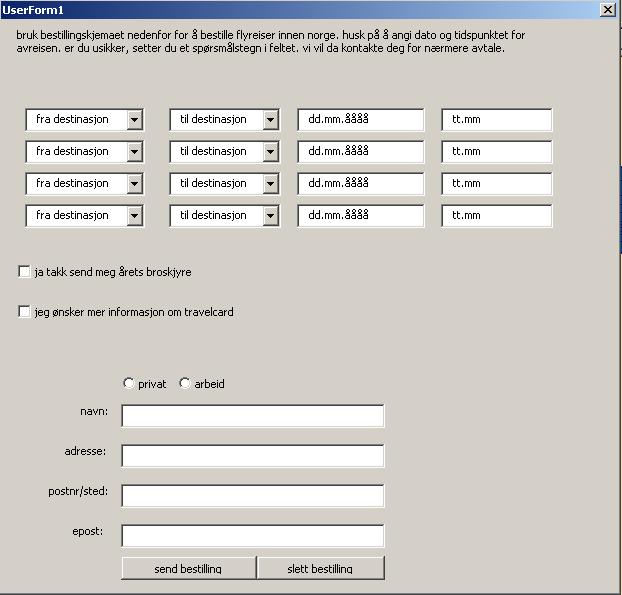Select the 'arbeid' radio button

(x=184, y=384)
